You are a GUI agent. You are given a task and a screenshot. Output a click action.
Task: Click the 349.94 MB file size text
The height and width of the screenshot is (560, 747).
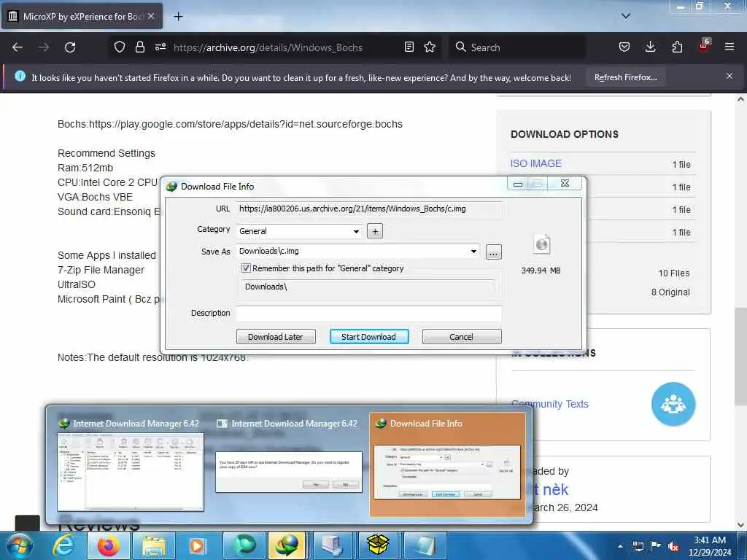pos(541,271)
